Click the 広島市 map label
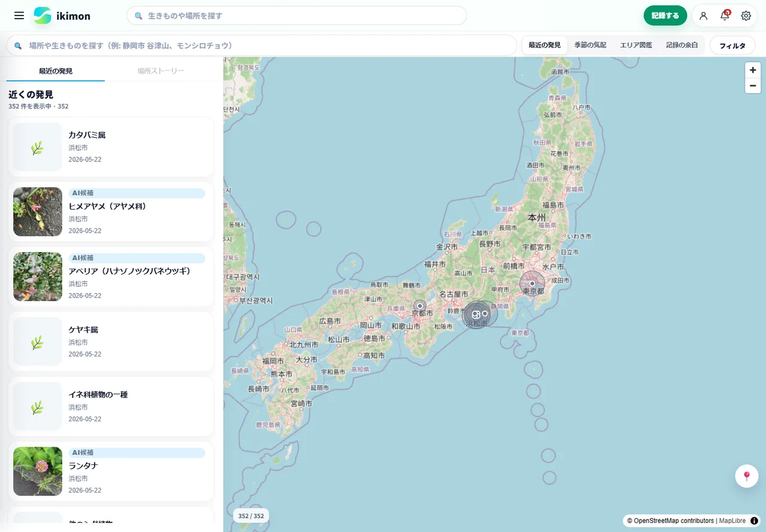 point(330,321)
